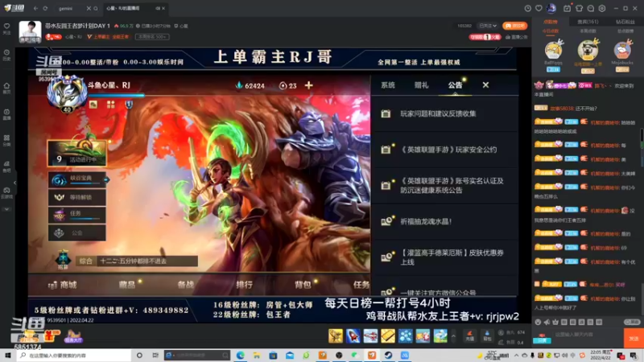644x362 pixels.
Task: Select the today sub-tab under the ranking
Action: point(551,31)
